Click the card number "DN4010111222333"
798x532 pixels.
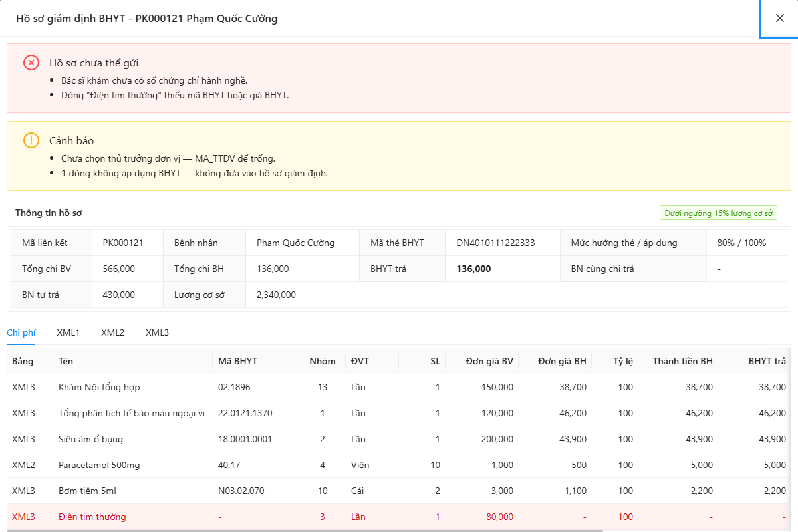[x=495, y=243]
